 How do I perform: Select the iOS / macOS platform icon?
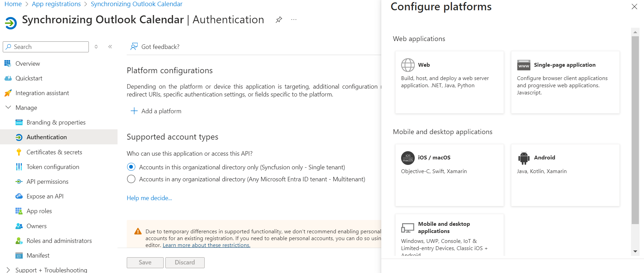pyautogui.click(x=408, y=158)
